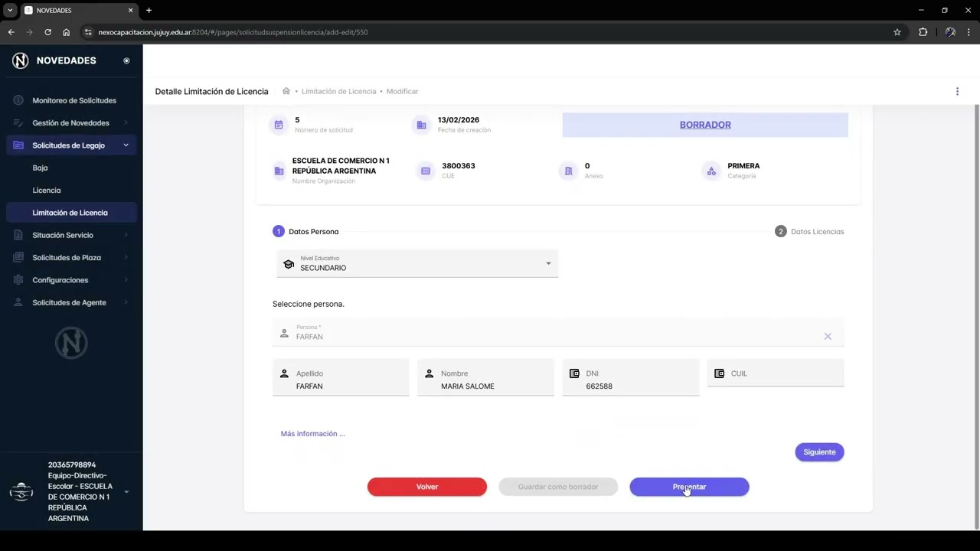Click the red Volver button

[427, 487]
